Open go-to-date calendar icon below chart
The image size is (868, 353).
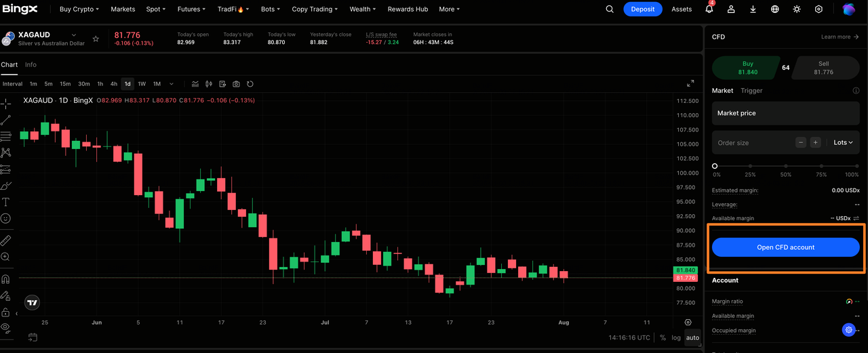[x=33, y=337]
